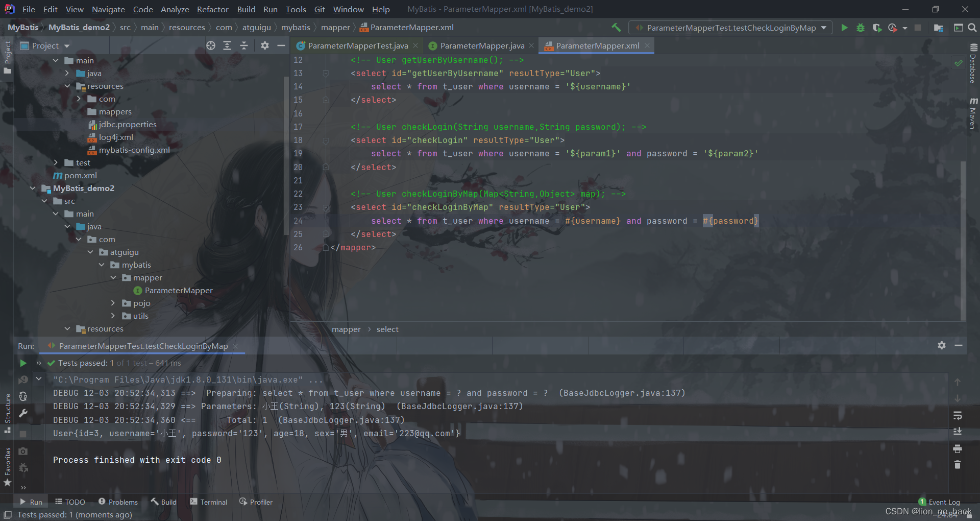Open the Database side panel
This screenshot has width=980, height=521.
tap(973, 63)
